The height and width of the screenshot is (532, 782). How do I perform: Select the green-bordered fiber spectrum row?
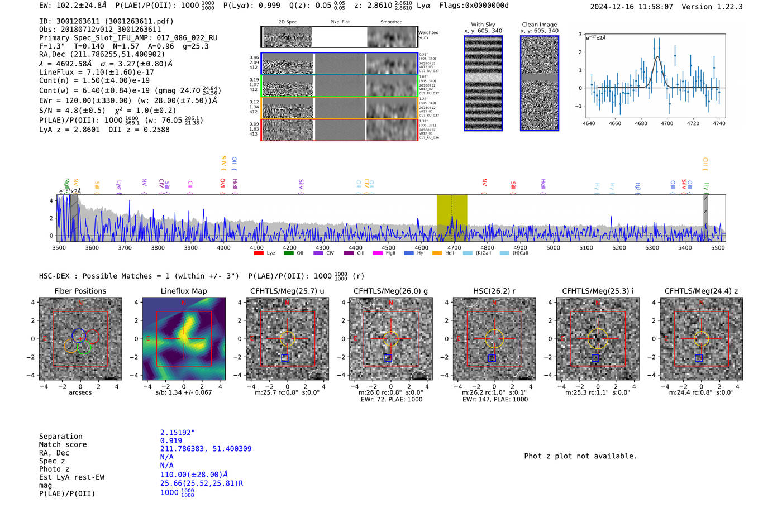(339, 85)
